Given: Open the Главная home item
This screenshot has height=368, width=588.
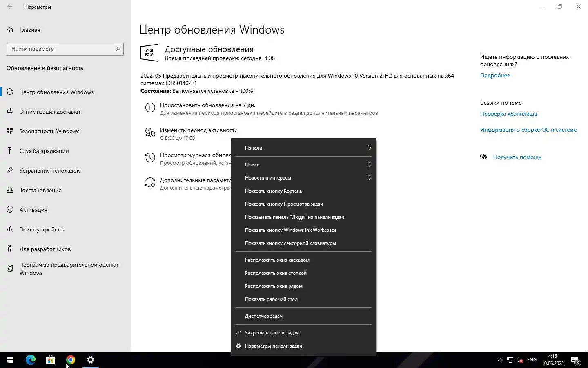Looking at the screenshot, I should [x=65, y=30].
